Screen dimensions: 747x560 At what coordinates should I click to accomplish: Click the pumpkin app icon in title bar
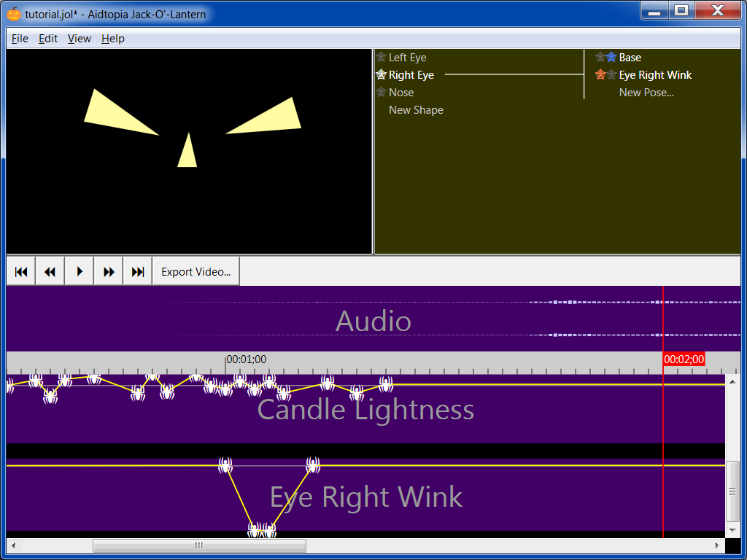15,14
